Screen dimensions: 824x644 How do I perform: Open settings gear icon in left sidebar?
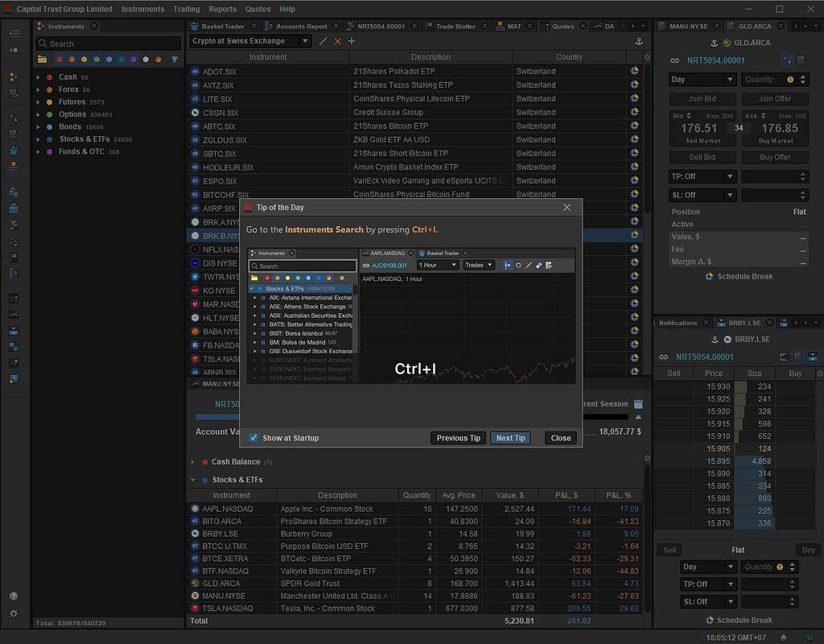click(x=14, y=613)
